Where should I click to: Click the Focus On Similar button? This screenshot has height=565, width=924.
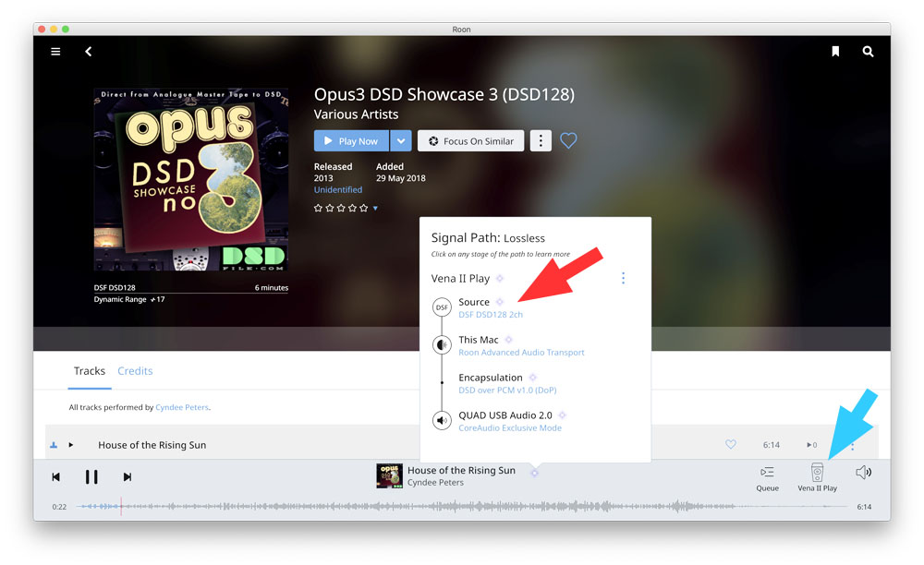tap(471, 141)
